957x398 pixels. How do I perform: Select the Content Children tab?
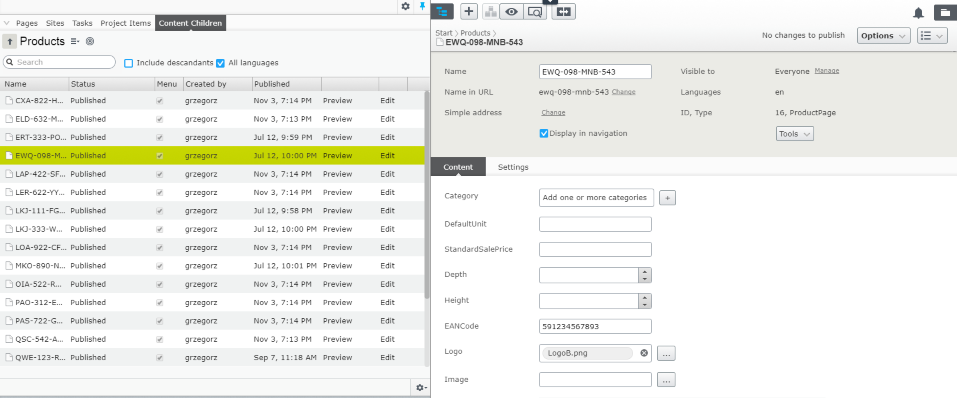tap(191, 23)
